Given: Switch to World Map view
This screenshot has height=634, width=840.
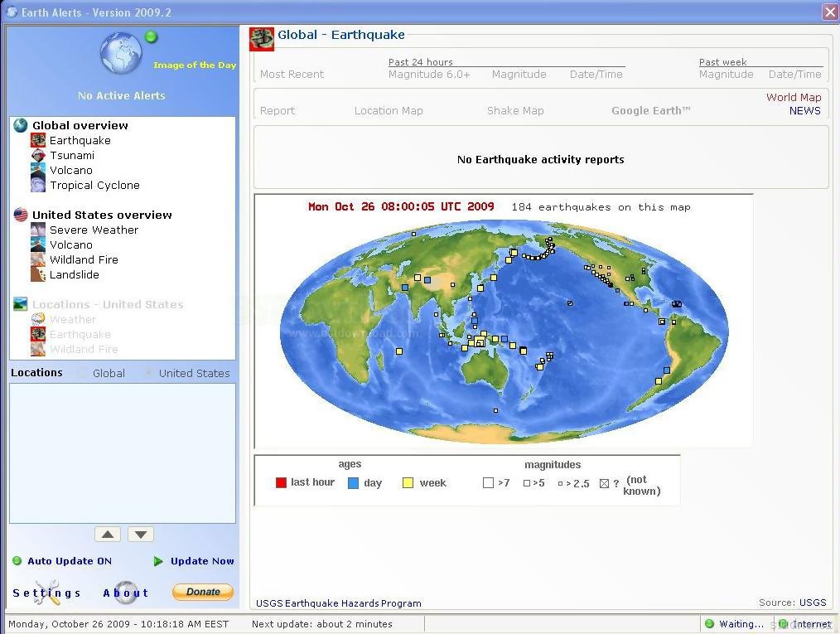Looking at the screenshot, I should coord(793,97).
